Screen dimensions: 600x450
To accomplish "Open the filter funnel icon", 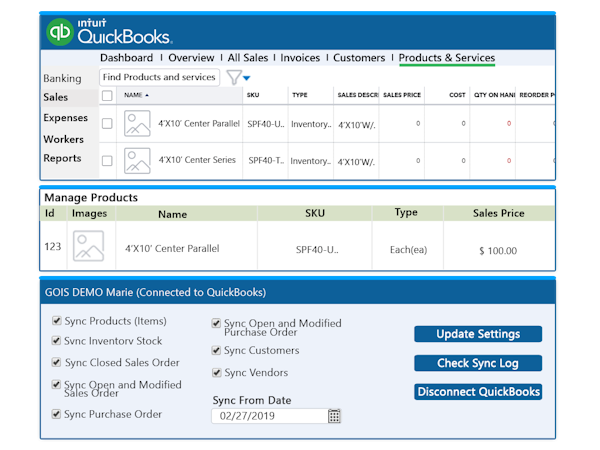I will point(233,77).
